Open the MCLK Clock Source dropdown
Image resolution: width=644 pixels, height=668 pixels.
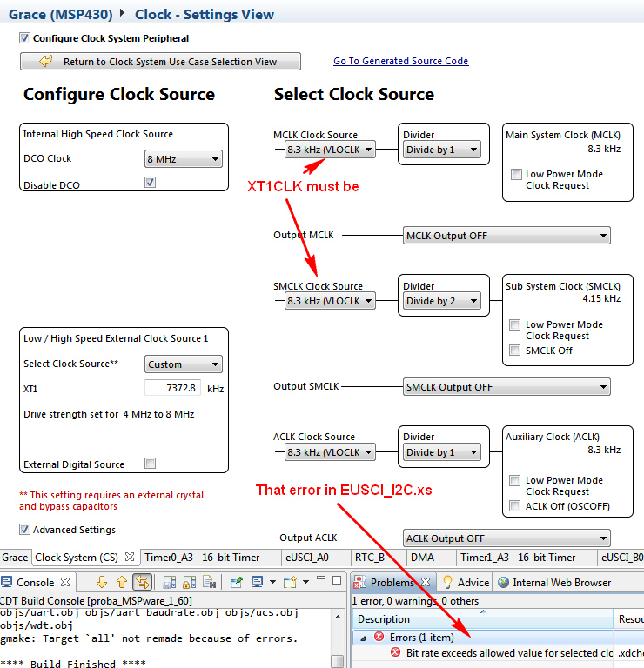(x=330, y=150)
